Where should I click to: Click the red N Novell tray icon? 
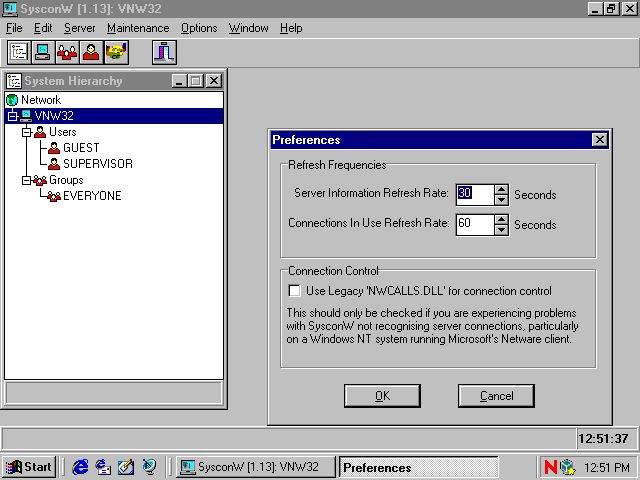(x=551, y=467)
